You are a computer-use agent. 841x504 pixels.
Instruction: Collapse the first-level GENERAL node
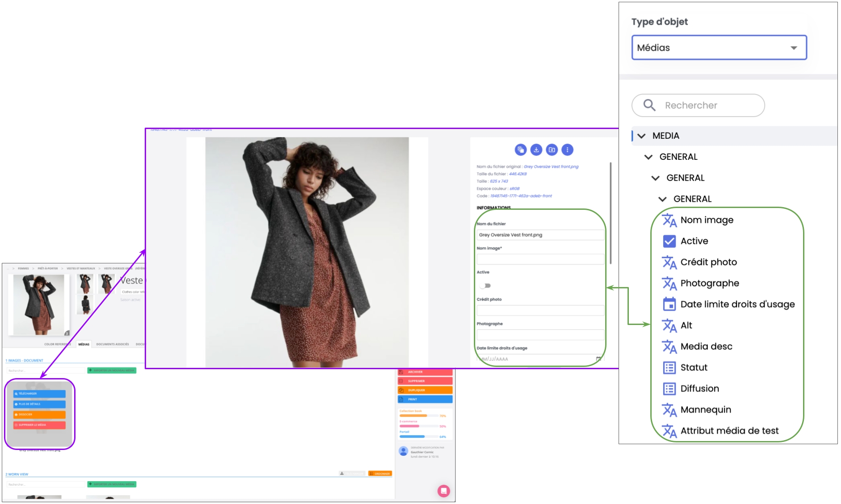[649, 157]
